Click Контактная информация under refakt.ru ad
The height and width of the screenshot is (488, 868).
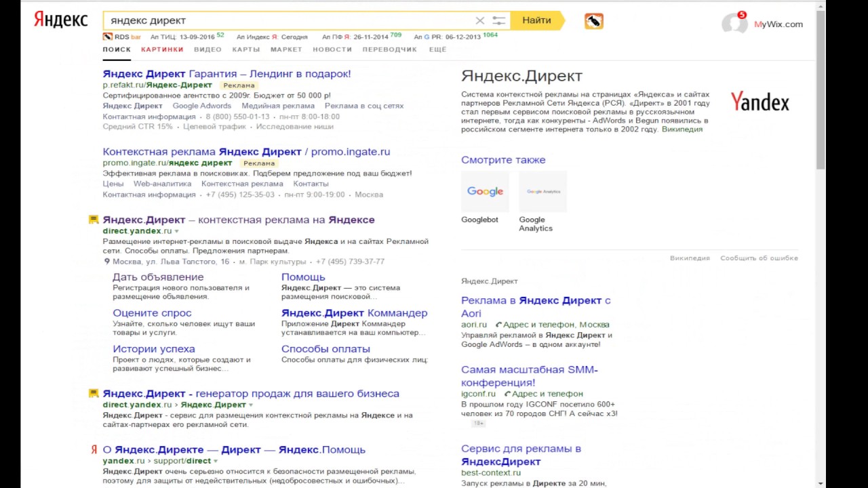pos(149,117)
